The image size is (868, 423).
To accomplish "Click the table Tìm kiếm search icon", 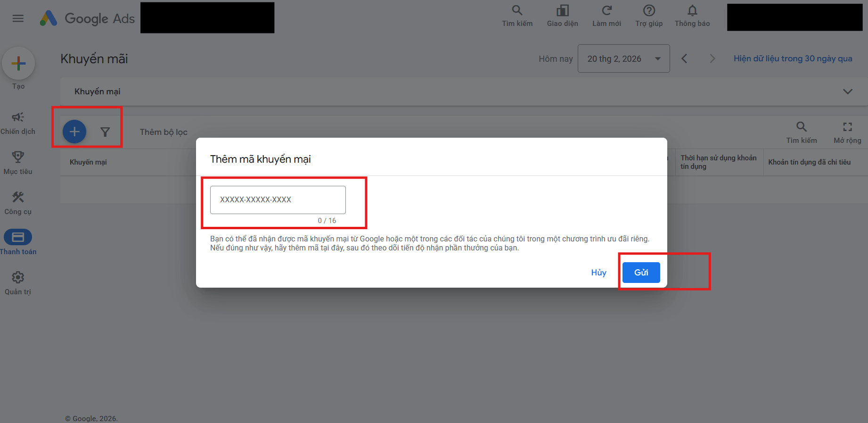I will tap(801, 133).
